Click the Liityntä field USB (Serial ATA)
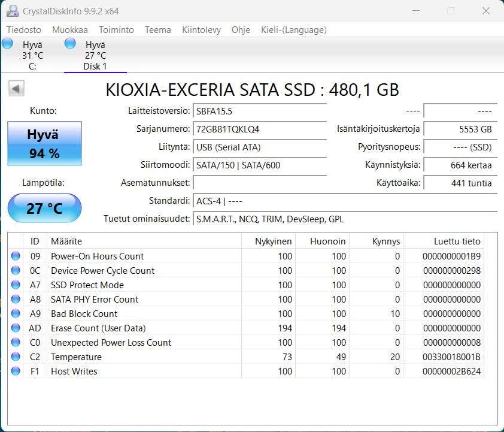 point(260,147)
